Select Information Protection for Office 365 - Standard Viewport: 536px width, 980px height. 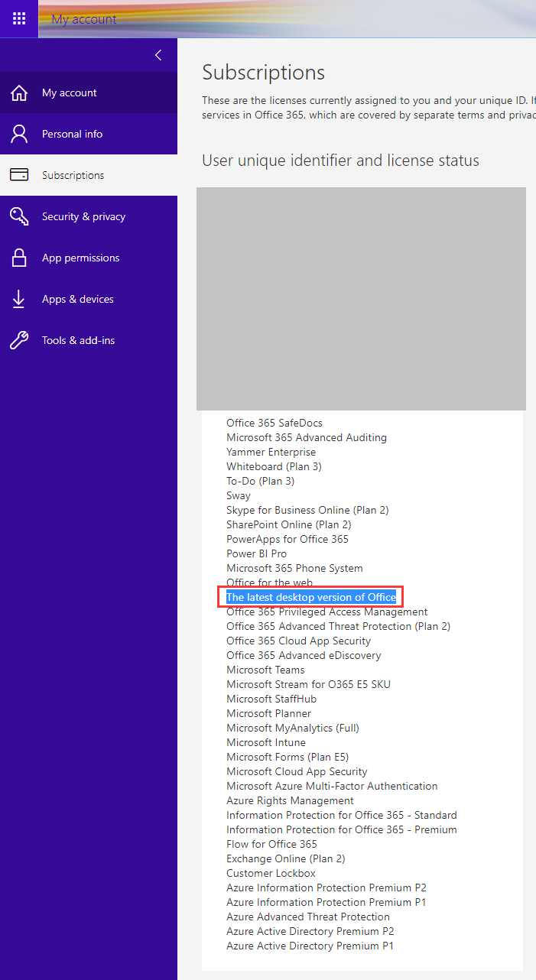(x=342, y=815)
